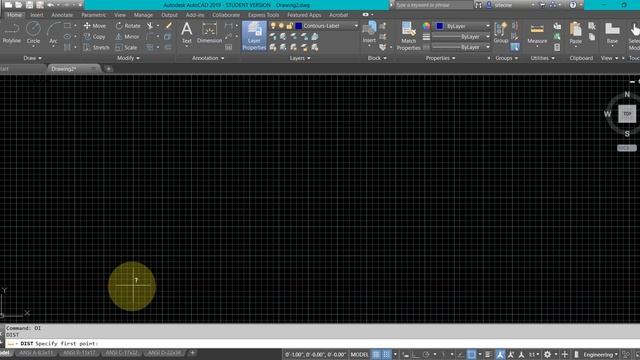The width and height of the screenshot is (640, 360).
Task: Expand the Modify panel
Action: click(129, 58)
